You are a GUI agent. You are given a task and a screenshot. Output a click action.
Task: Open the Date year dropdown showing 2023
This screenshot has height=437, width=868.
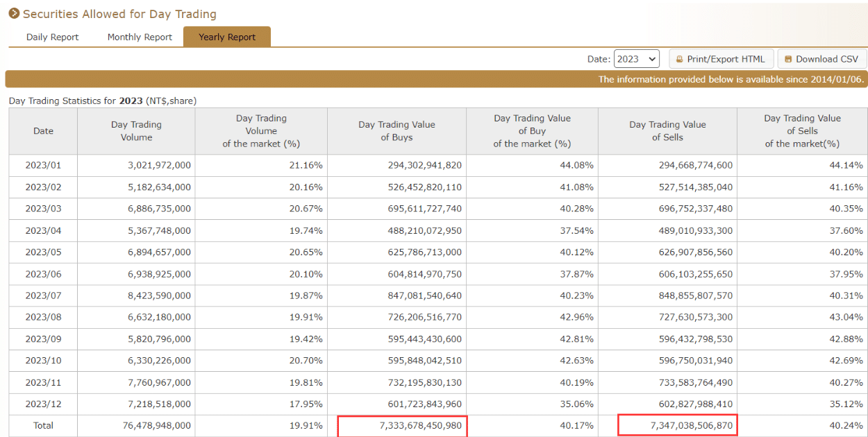pos(636,58)
